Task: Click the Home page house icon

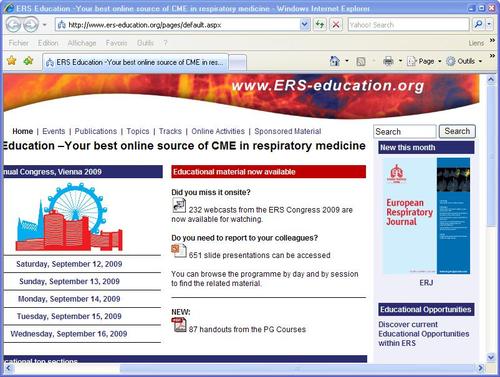Action: click(x=335, y=61)
